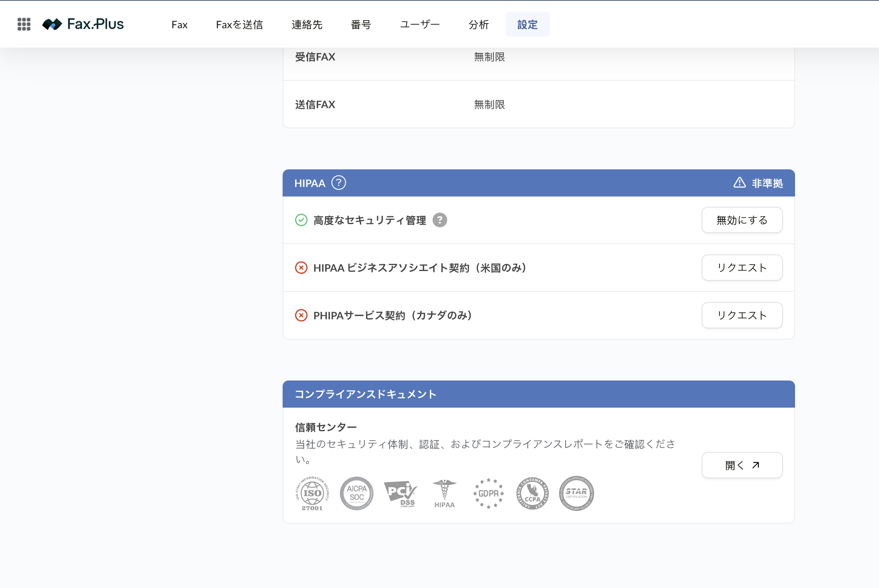
Task: Open the HIPAA help question mark icon
Action: pos(339,183)
